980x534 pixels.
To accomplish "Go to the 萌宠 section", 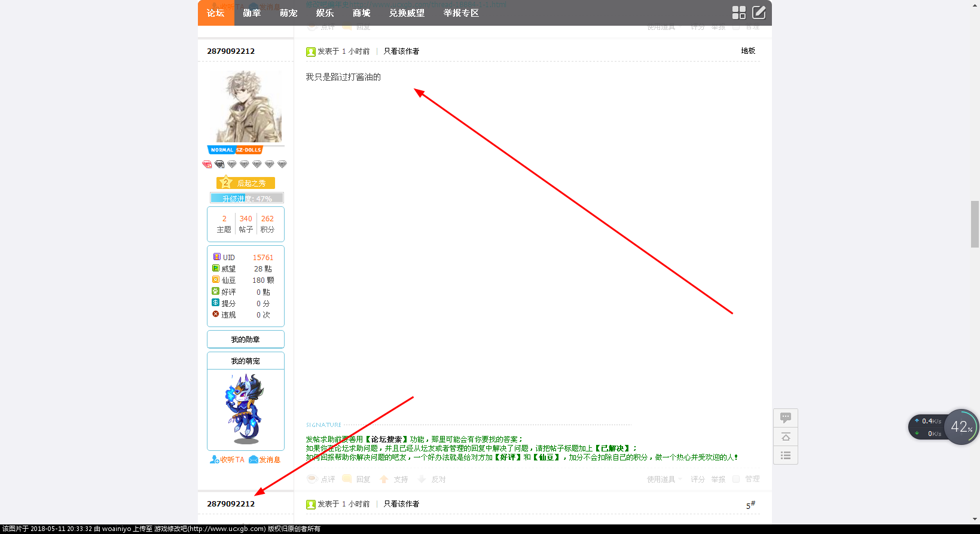I will point(288,13).
